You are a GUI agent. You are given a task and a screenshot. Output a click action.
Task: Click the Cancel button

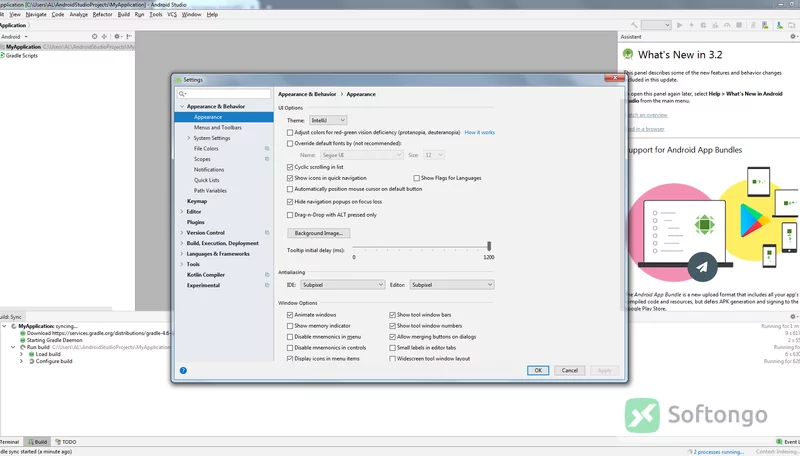point(569,370)
